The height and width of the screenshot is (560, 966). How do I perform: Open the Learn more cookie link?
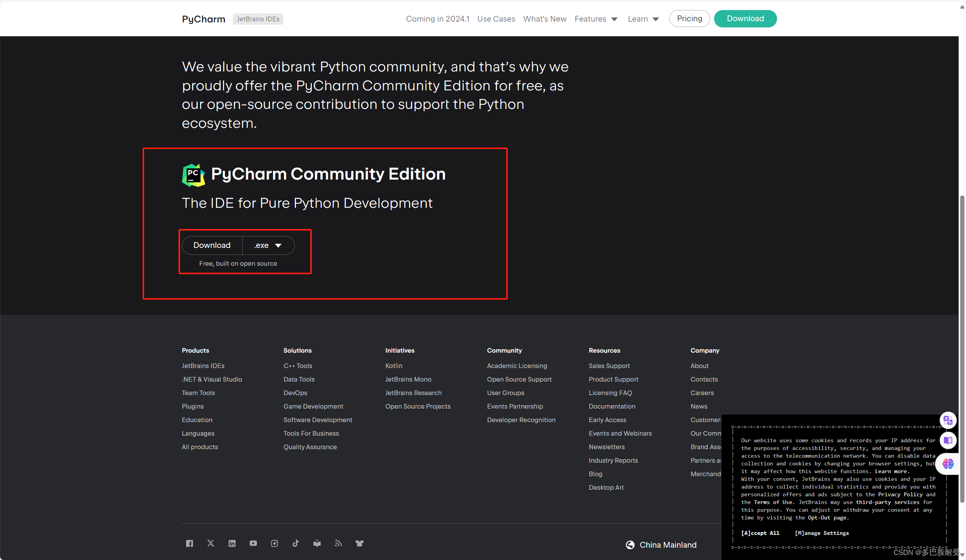coord(891,471)
